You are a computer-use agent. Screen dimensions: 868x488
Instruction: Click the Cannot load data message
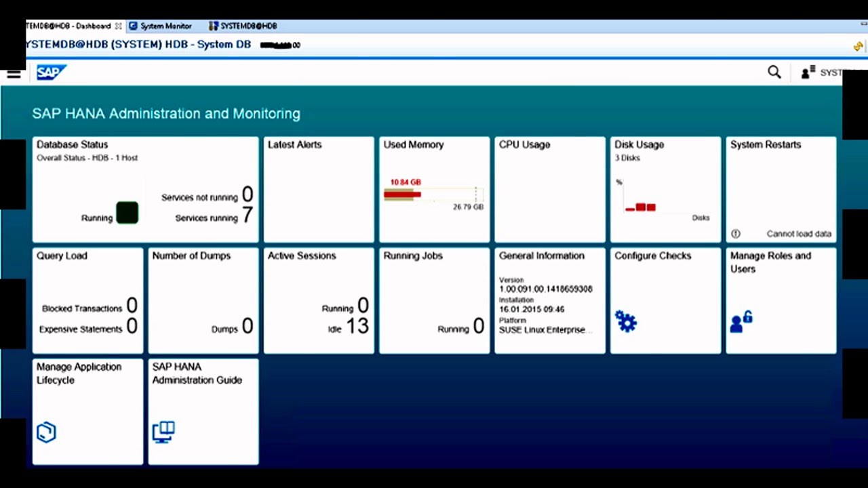tap(799, 234)
